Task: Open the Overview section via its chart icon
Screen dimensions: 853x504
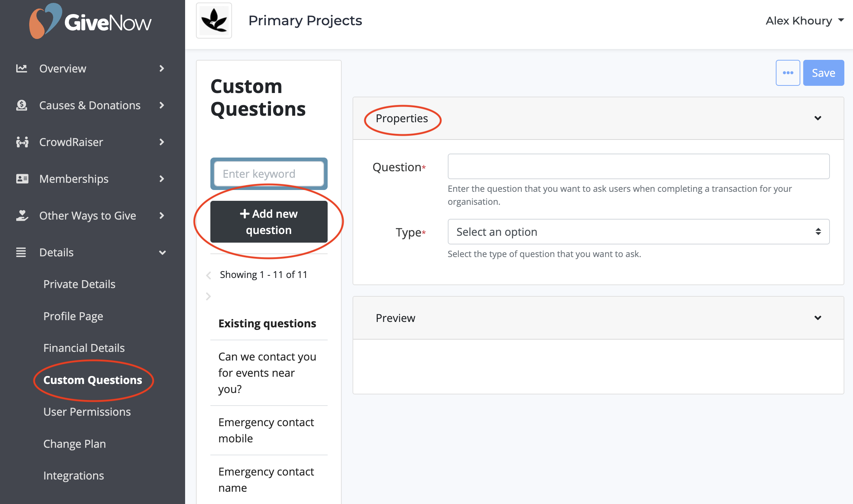Action: 22,68
